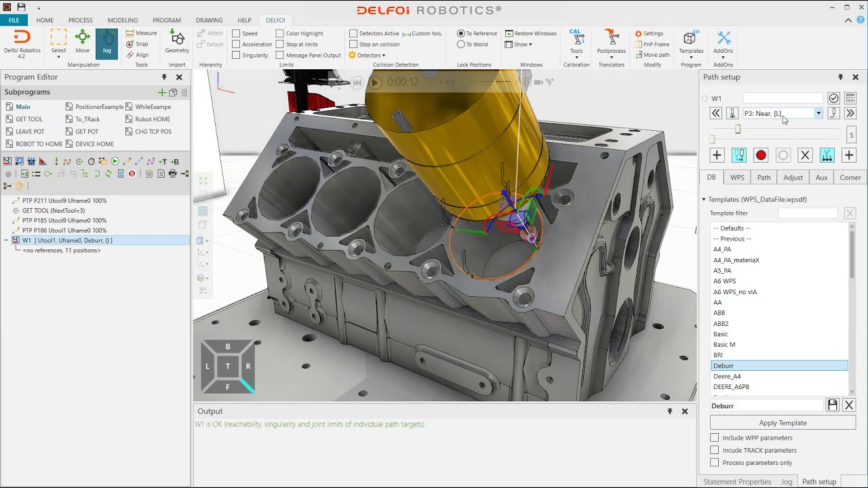Click the green play statement icon in Program Editor

115,161
